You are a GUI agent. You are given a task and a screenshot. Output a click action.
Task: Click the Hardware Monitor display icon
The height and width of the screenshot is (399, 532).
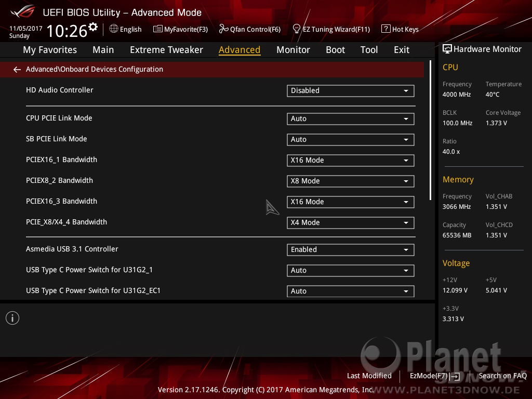pyautogui.click(x=447, y=49)
